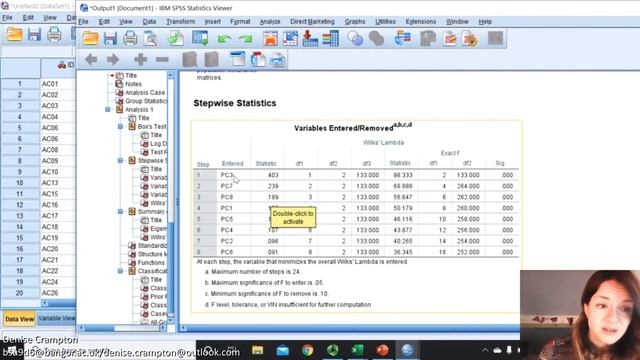Open the Variables information icon
Image resolution: width=640 pixels, height=360 pixels.
tap(331, 39)
